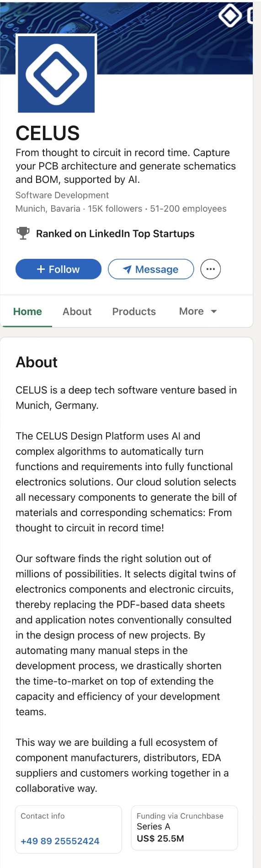Click the plus icon on Follow button
Viewport: 261px width, 868px height.
click(x=41, y=269)
